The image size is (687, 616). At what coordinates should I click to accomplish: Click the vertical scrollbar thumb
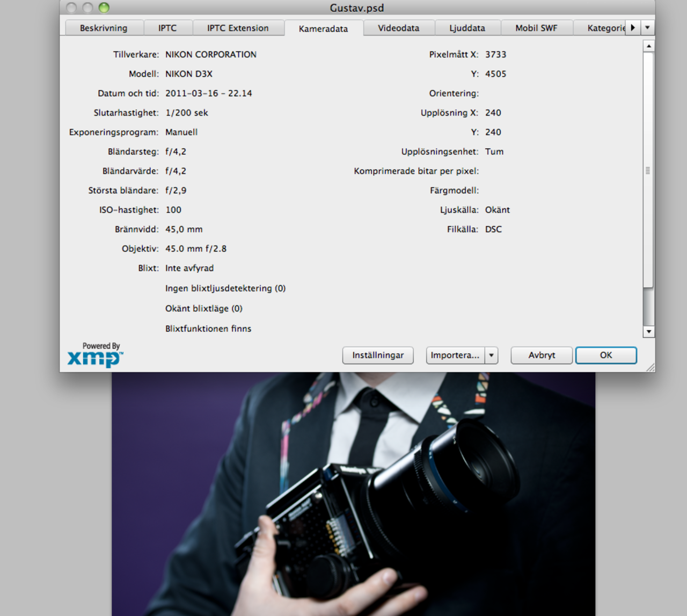pos(648,170)
